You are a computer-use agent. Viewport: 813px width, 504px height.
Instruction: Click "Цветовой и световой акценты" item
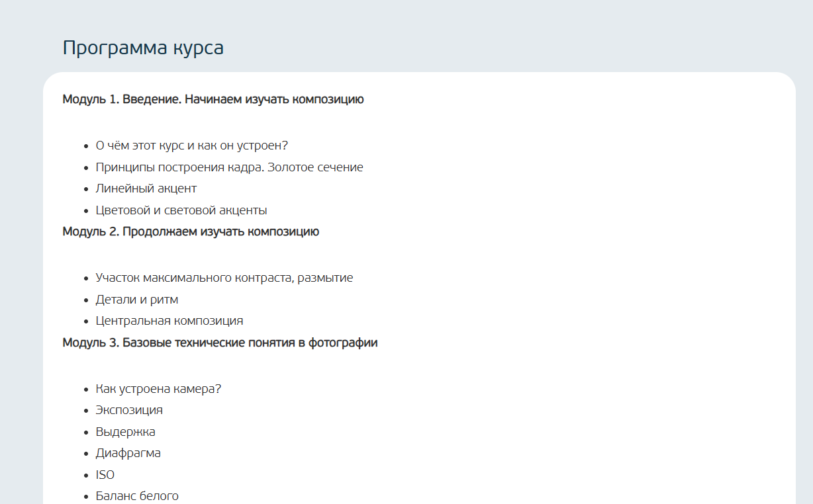[x=181, y=210]
